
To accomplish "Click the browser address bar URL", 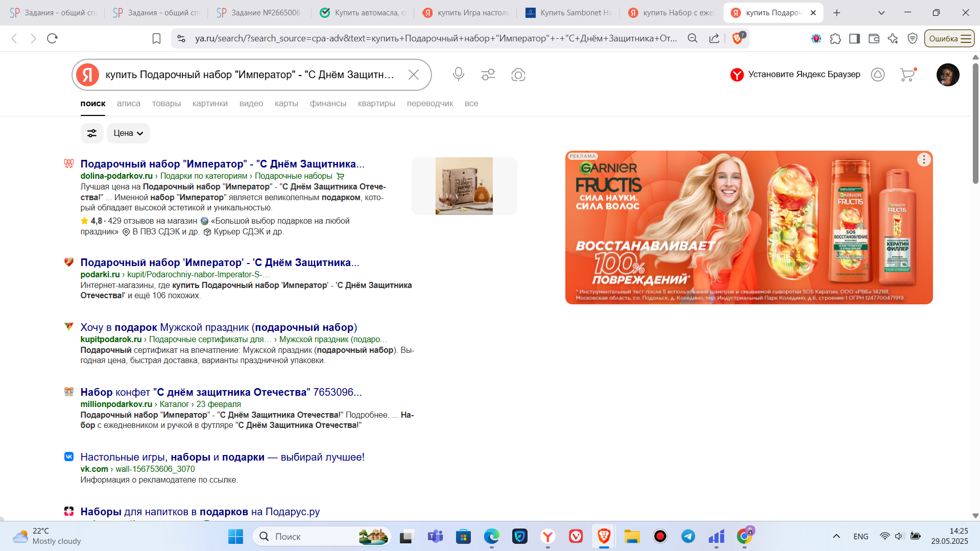I will (x=436, y=38).
